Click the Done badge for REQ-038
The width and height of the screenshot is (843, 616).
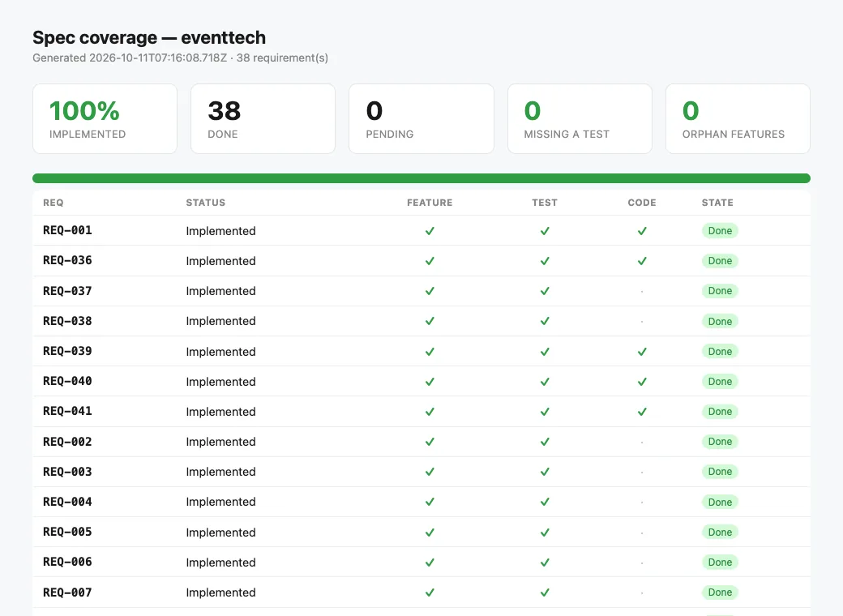point(720,322)
